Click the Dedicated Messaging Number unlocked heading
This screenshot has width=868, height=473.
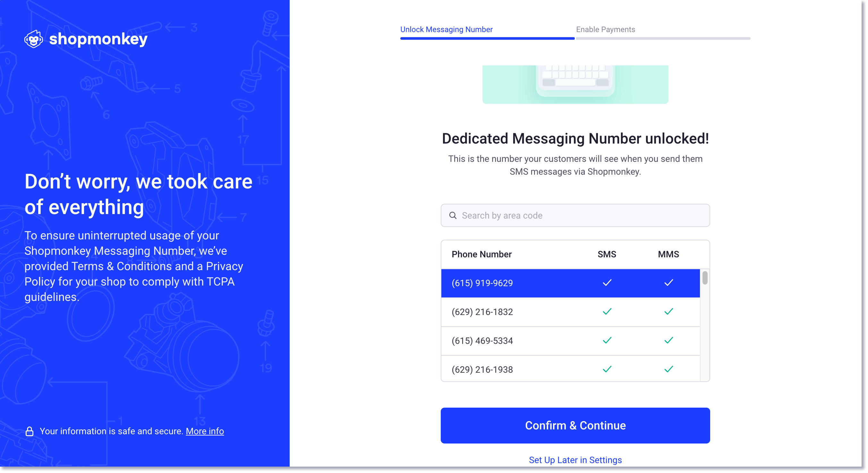tap(575, 139)
